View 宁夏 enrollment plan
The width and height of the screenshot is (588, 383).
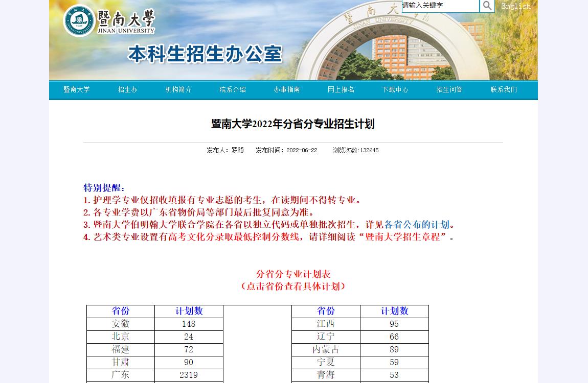pos(326,362)
